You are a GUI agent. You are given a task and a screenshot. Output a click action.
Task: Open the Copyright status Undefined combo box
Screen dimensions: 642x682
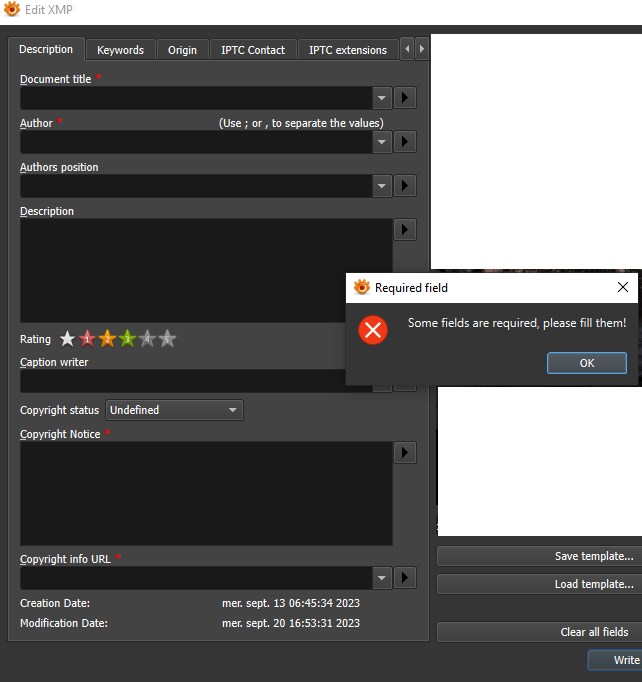[174, 410]
